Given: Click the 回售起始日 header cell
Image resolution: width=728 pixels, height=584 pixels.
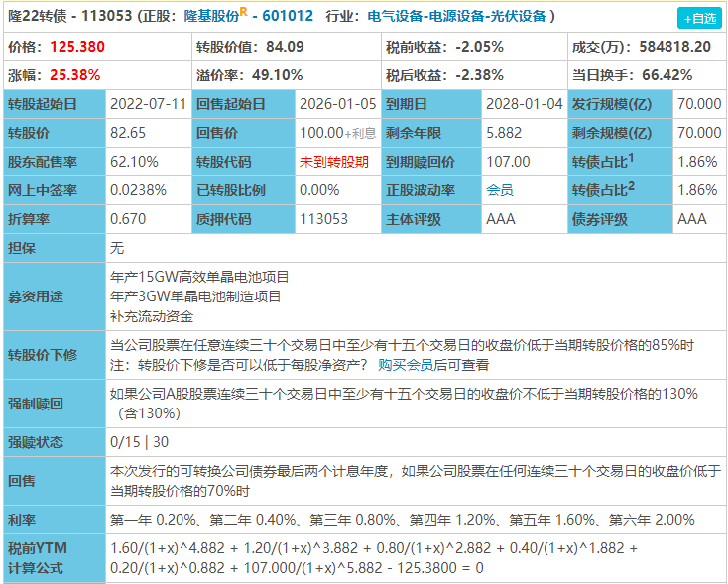Looking at the screenshot, I should 244,104.
